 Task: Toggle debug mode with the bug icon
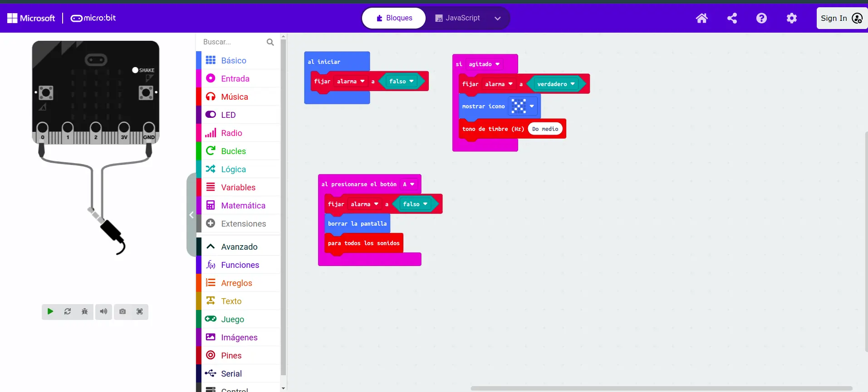click(x=85, y=312)
